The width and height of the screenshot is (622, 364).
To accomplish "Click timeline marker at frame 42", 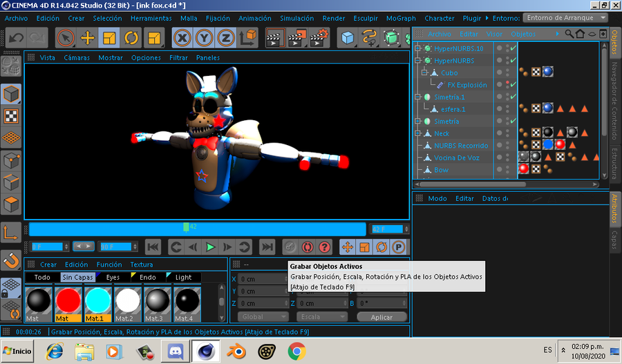I will [186, 227].
